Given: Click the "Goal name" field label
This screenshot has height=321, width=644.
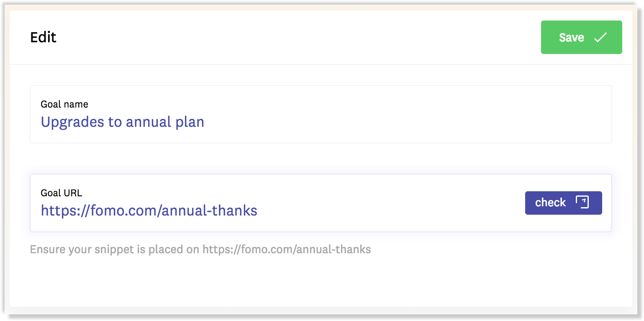Looking at the screenshot, I should pos(64,104).
